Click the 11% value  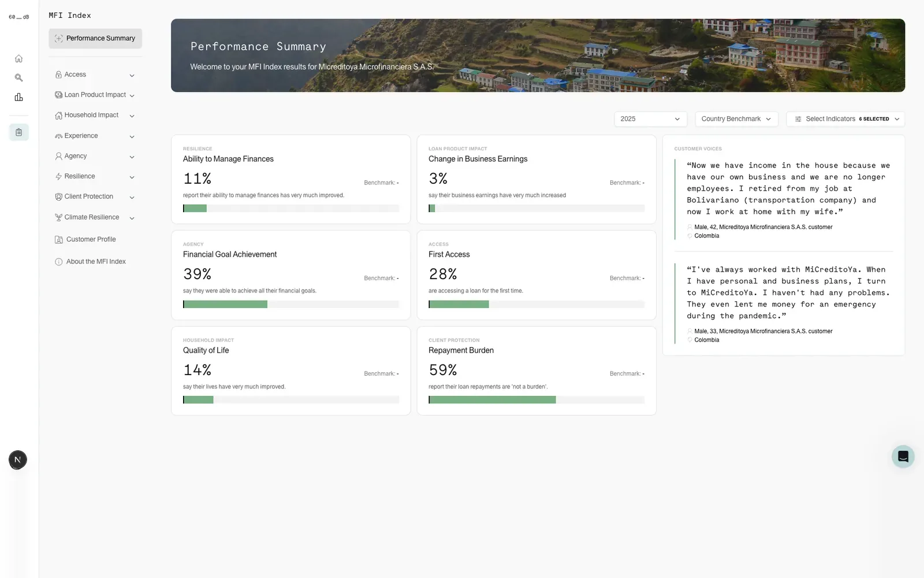197,179
